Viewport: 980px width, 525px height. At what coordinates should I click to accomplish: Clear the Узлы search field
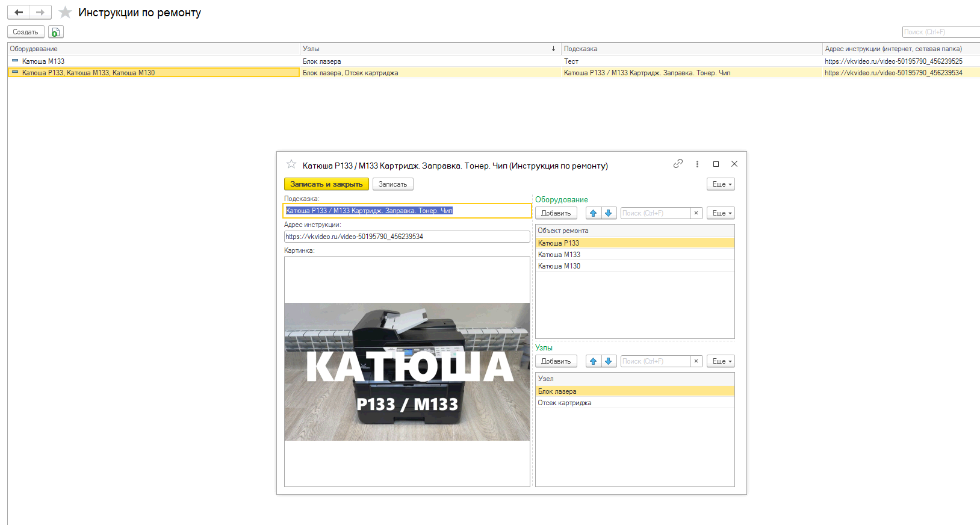[x=696, y=361]
